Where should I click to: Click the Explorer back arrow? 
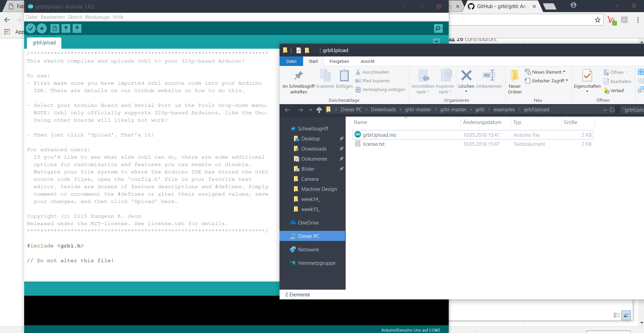287,110
